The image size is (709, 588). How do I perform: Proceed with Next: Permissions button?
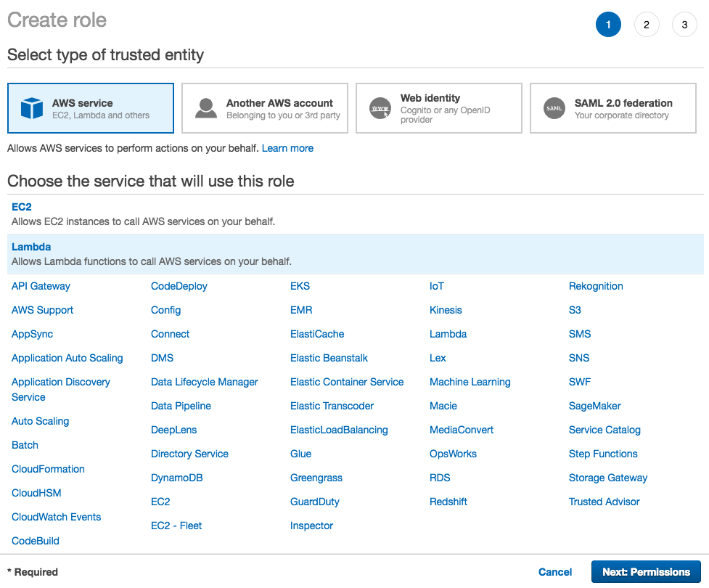point(646,572)
